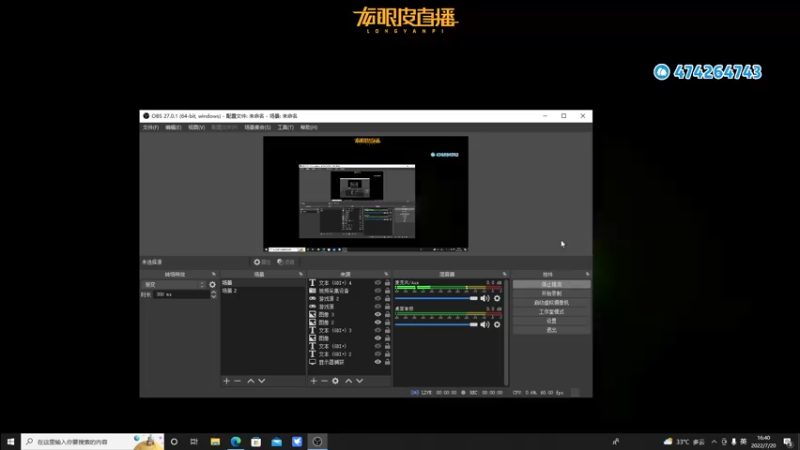Open Windows Start menu
The image size is (800, 450).
pos(10,442)
